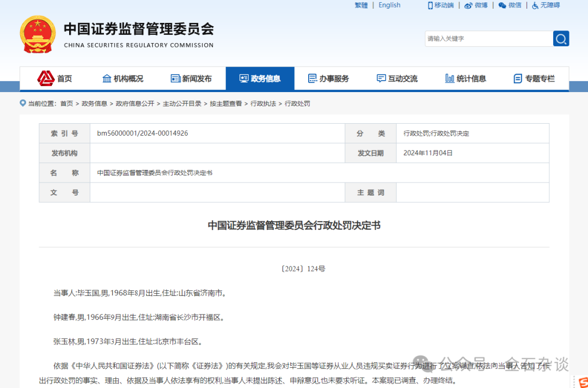
Task: Click the bar chart icon beside 统计信息
Action: tap(450, 78)
